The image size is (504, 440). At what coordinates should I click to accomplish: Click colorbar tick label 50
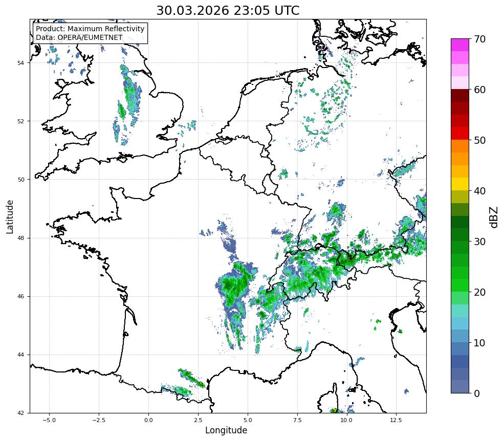tap(479, 141)
